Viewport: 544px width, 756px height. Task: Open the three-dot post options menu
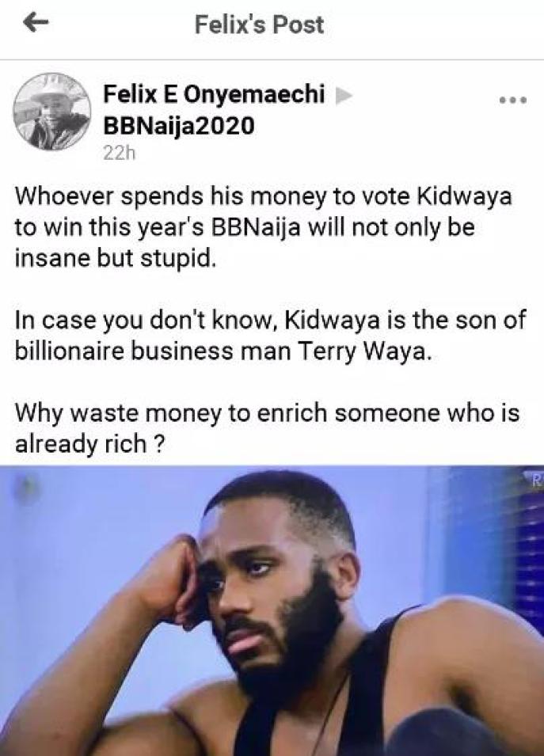(513, 101)
